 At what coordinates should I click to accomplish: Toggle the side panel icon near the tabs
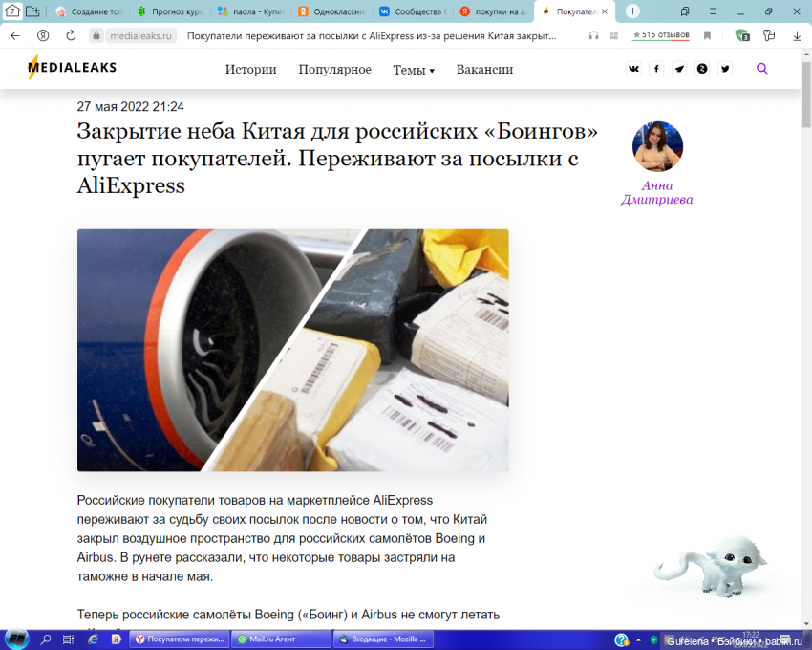(685, 11)
